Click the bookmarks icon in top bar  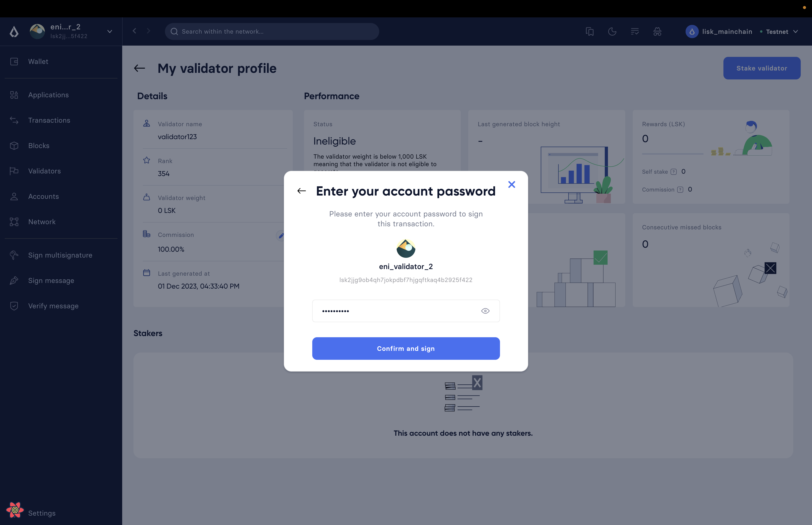tap(589, 32)
